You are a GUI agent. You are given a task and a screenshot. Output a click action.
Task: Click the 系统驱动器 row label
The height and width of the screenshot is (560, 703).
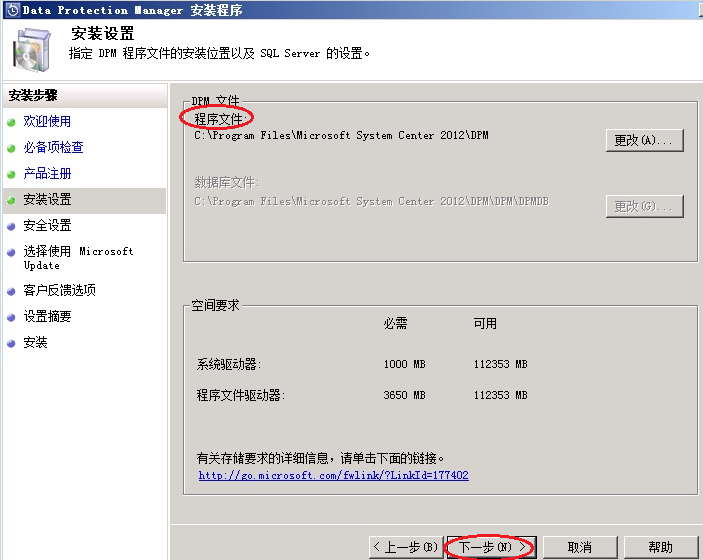(229, 364)
